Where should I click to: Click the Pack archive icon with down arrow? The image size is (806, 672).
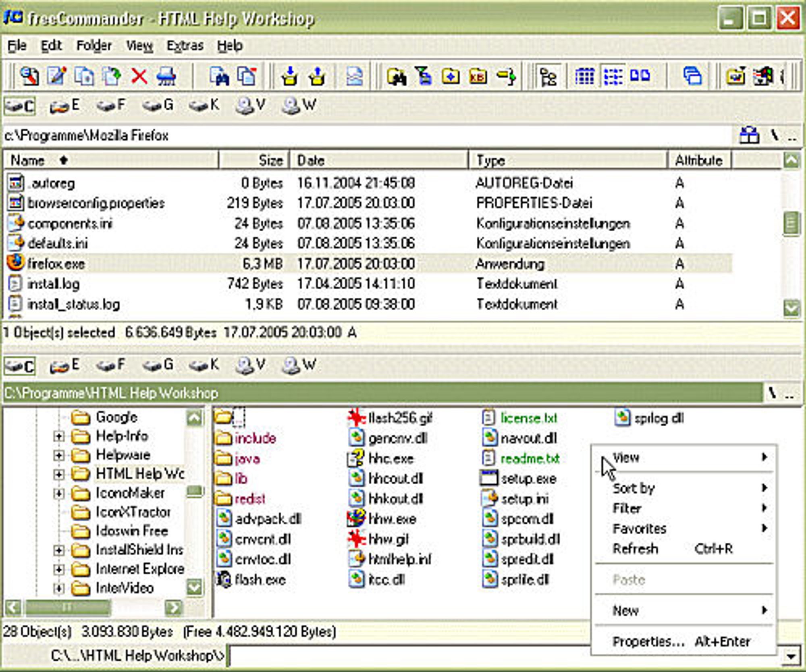pos(289,76)
